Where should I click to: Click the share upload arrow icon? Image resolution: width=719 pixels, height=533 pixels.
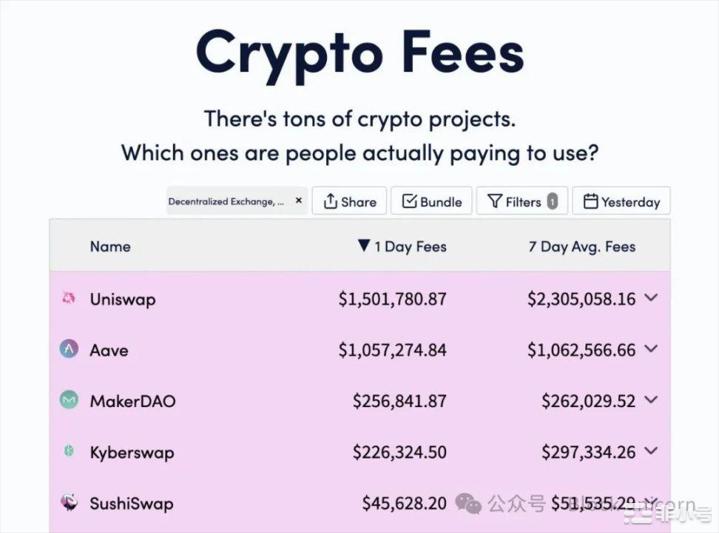(330, 201)
